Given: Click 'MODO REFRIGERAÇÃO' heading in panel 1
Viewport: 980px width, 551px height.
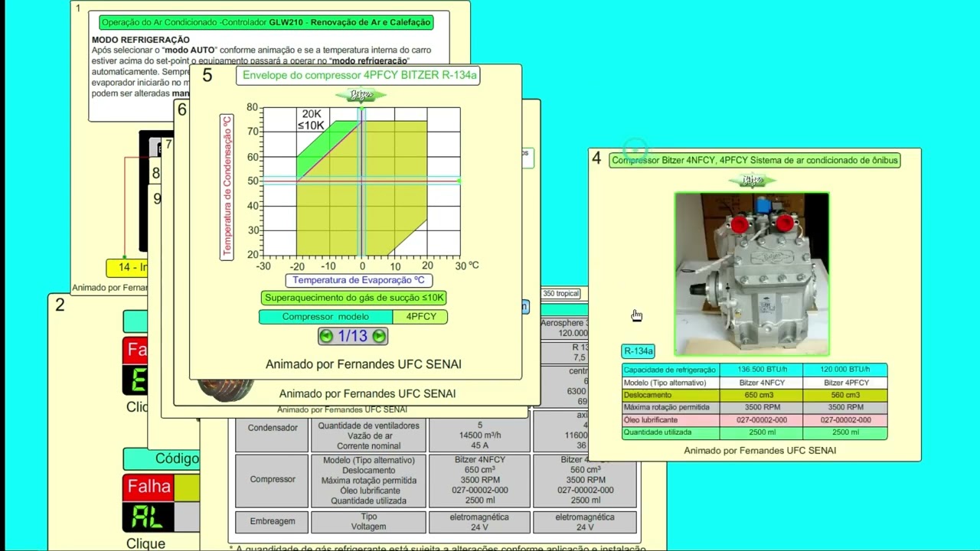Looking at the screenshot, I should point(141,40).
